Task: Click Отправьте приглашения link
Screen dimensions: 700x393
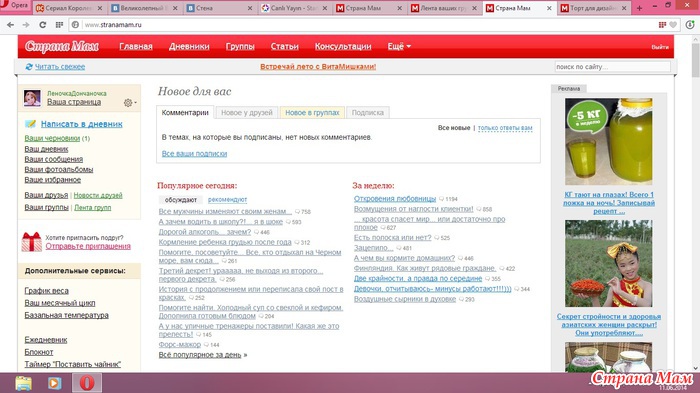Action: [x=88, y=246]
